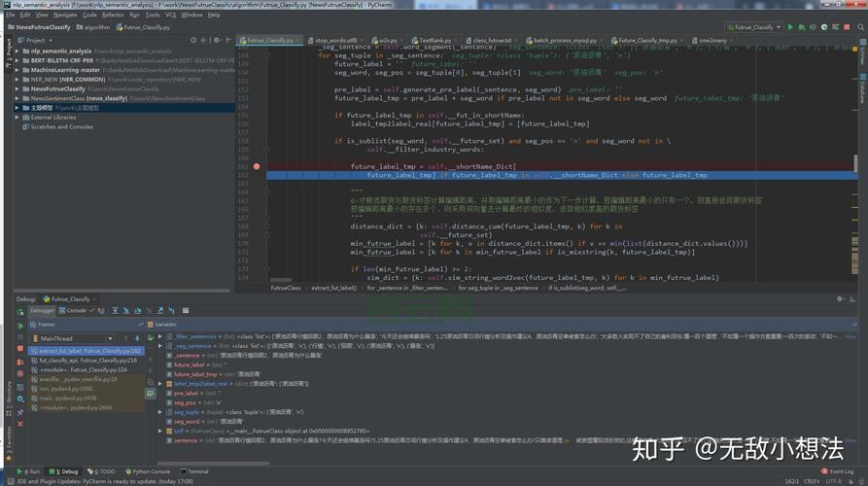Expand External Libraries in the project tree
Screen dimensions: 868x486
click(x=17, y=118)
